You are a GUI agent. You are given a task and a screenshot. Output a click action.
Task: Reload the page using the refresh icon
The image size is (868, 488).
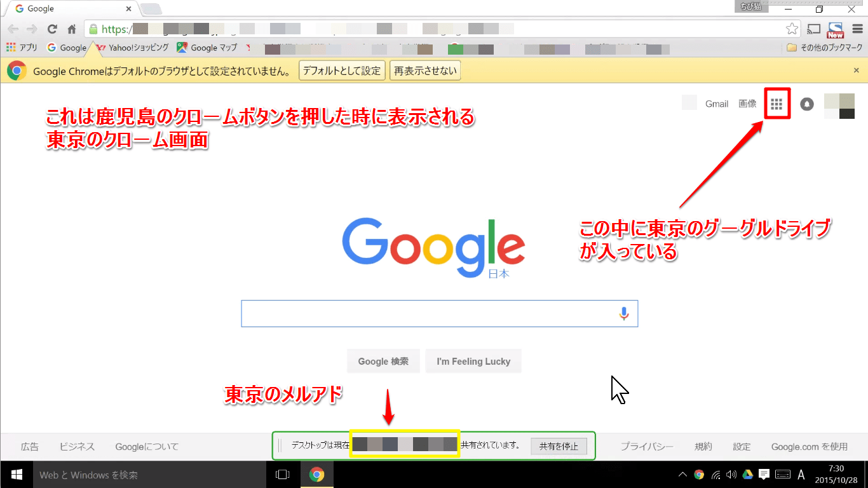pos(52,29)
